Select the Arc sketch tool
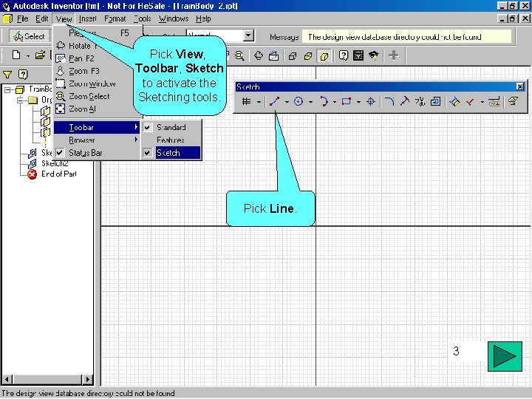The image size is (532, 399). (x=324, y=101)
